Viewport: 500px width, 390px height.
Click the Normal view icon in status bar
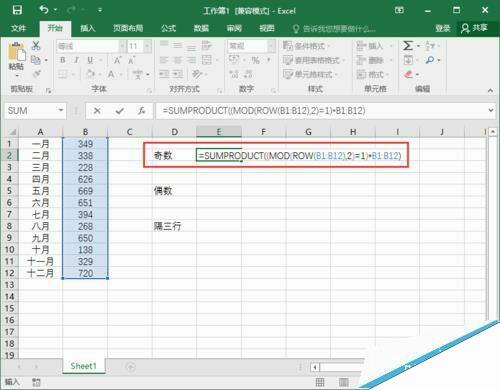click(320, 382)
